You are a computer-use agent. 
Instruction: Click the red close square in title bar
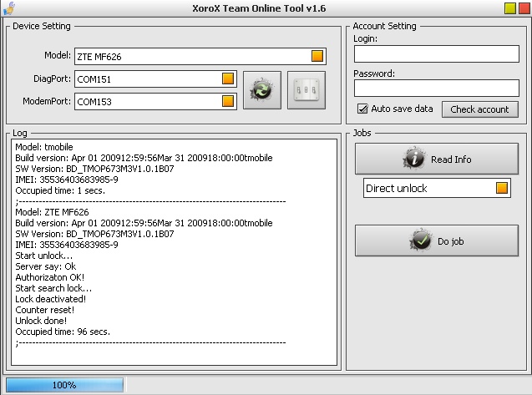click(x=522, y=9)
